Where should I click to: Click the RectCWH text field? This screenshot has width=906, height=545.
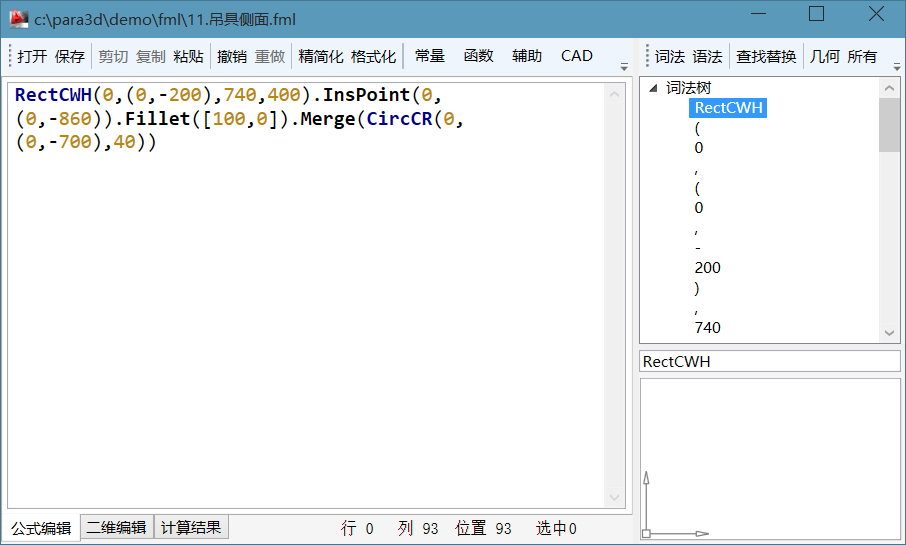click(770, 361)
